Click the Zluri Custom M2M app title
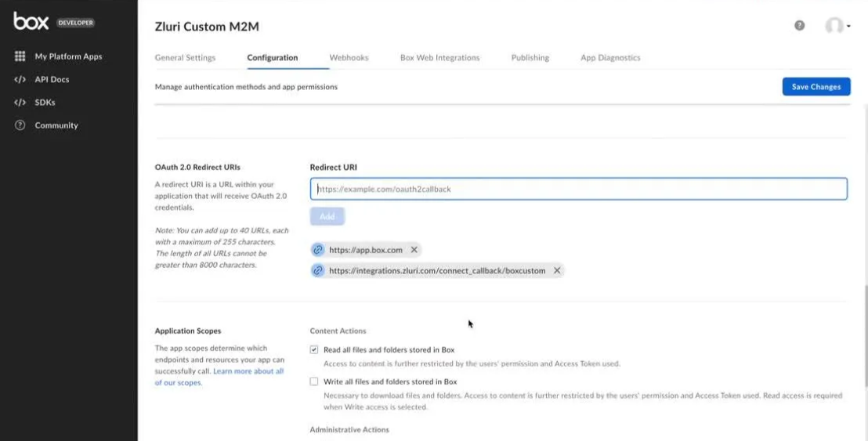The height and width of the screenshot is (441, 868). pos(207,26)
